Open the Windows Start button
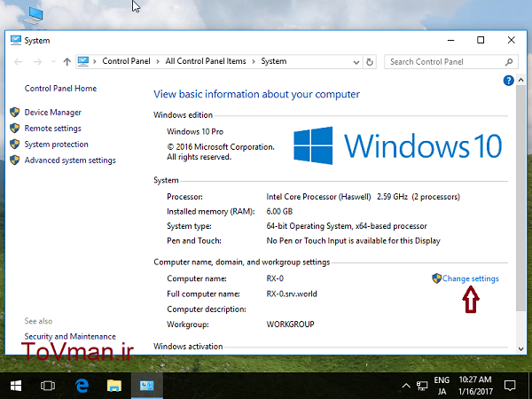Image resolution: width=532 pixels, height=399 pixels. 16,386
